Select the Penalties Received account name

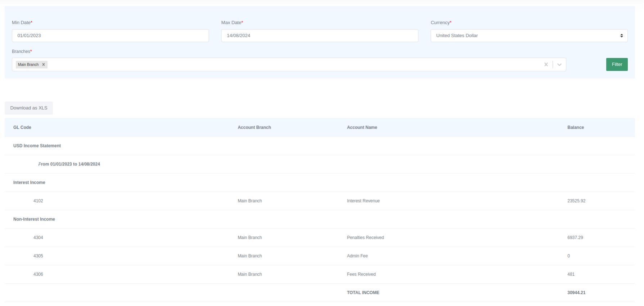(x=365, y=238)
